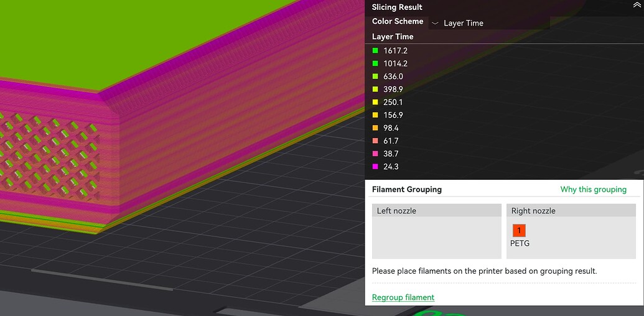Select the 24.3 legend value

click(391, 167)
